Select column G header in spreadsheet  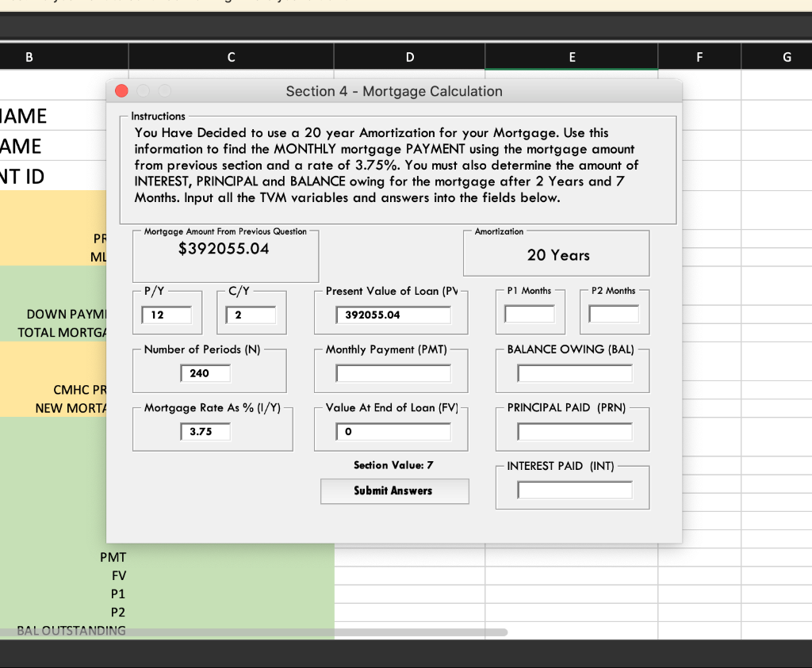click(x=777, y=57)
